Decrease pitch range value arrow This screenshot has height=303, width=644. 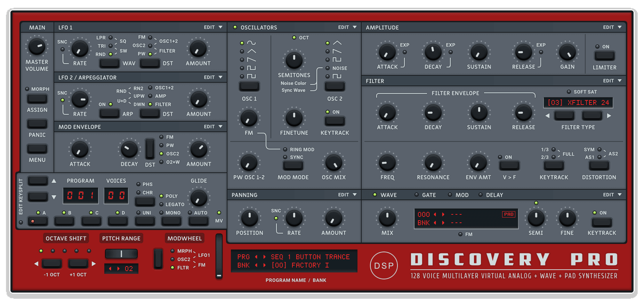click(110, 269)
